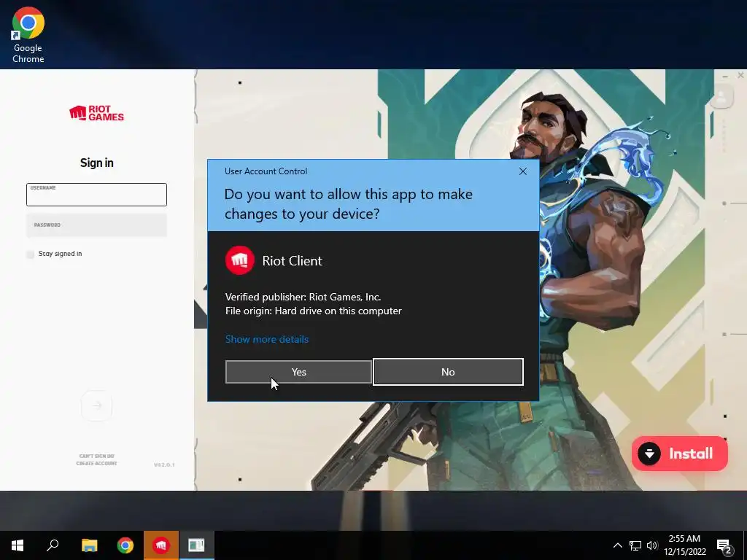The height and width of the screenshot is (560, 747).
Task: Open Chrome from the taskbar
Action: pos(125,545)
